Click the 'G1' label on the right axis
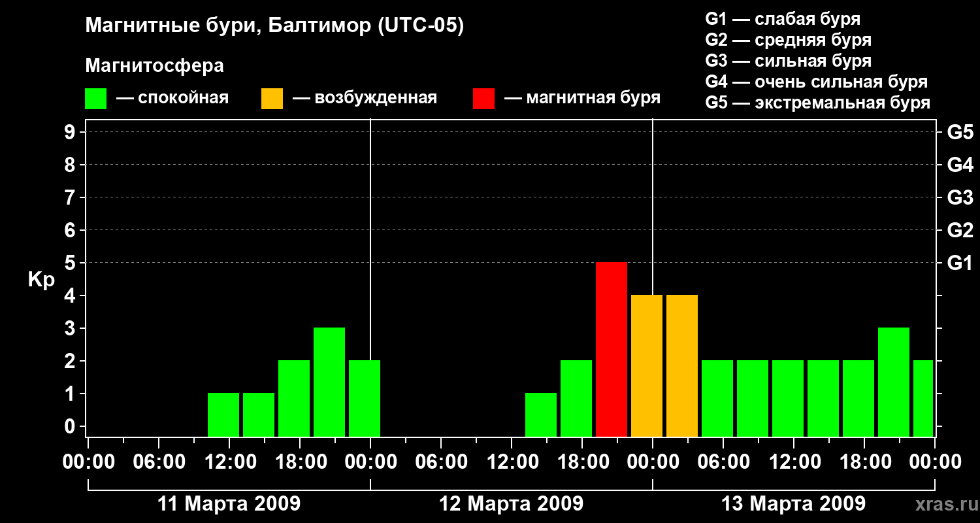This screenshot has height=523, width=980. [960, 263]
